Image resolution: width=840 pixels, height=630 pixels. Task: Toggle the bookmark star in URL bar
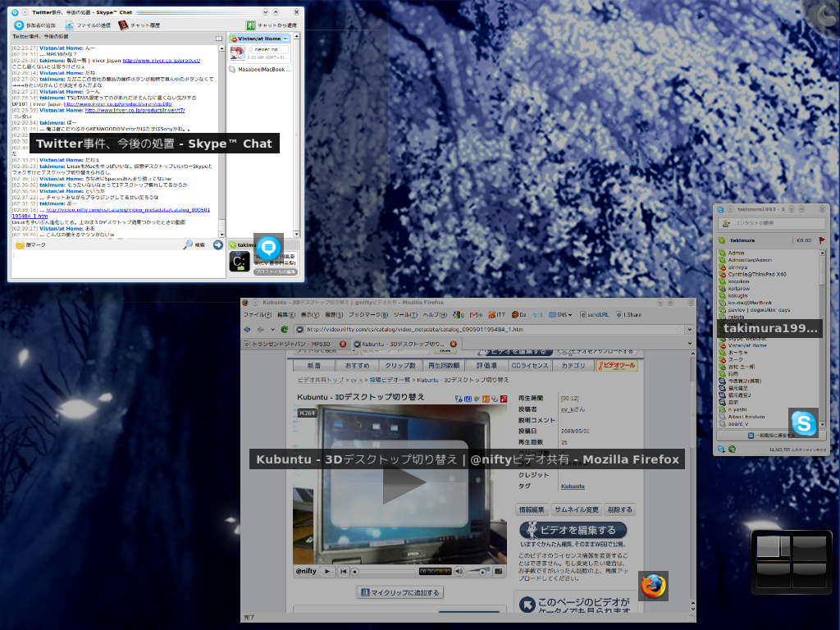[679, 330]
